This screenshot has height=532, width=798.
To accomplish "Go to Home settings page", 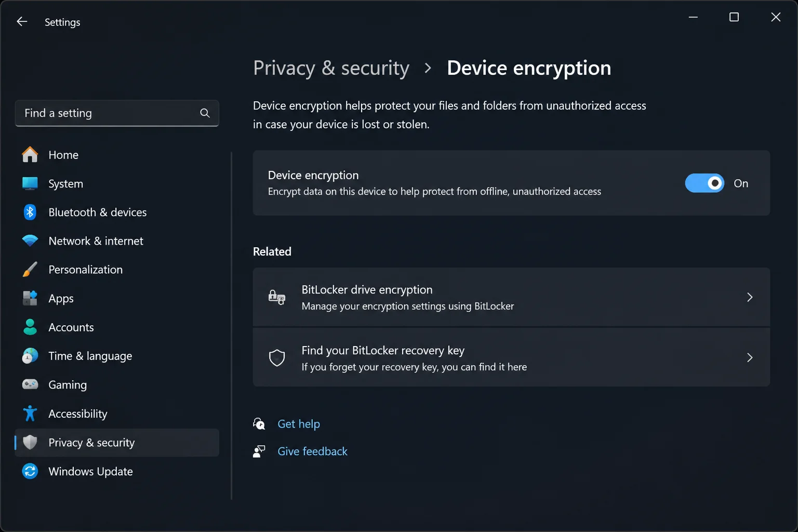I will click(117, 155).
